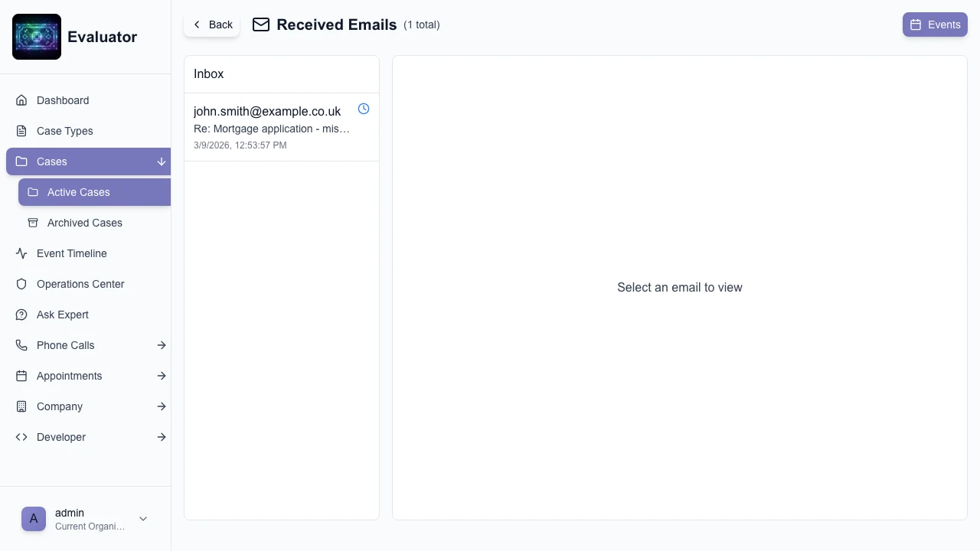Click the Case Types briefcase icon
The height and width of the screenshot is (551, 980).
pyautogui.click(x=21, y=131)
